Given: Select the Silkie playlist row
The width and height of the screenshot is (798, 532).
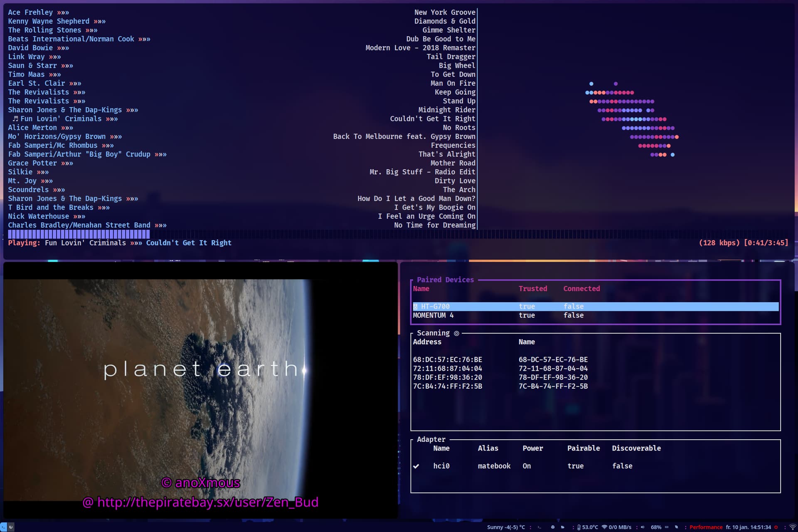Looking at the screenshot, I should pos(242,172).
